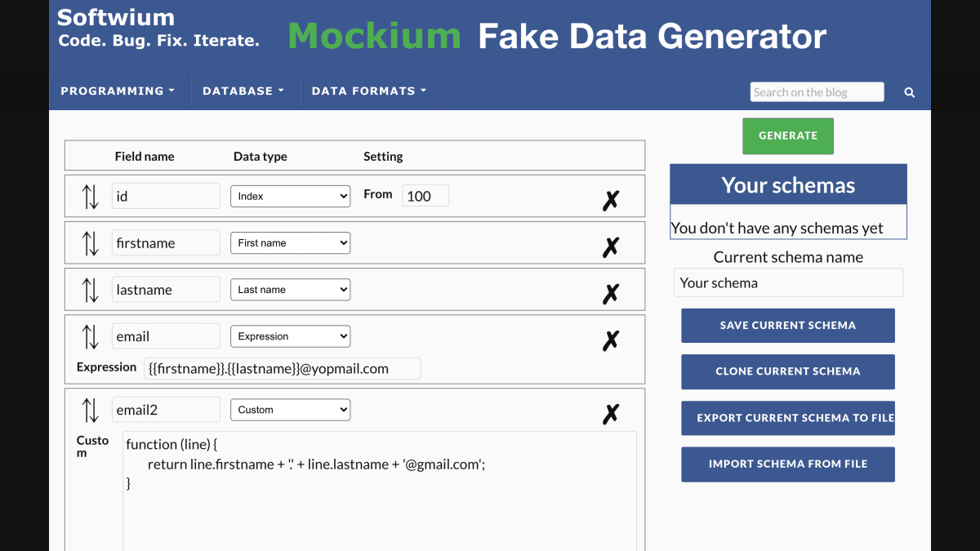The image size is (980, 551).
Task: Open the Database menu
Action: coord(243,91)
